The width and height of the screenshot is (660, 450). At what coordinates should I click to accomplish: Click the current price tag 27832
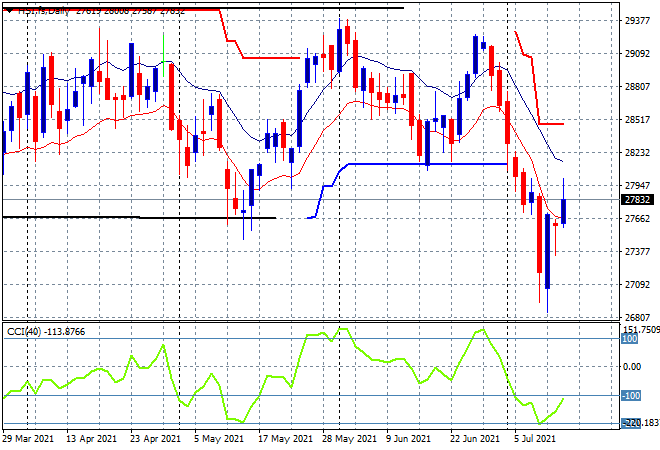coord(638,200)
